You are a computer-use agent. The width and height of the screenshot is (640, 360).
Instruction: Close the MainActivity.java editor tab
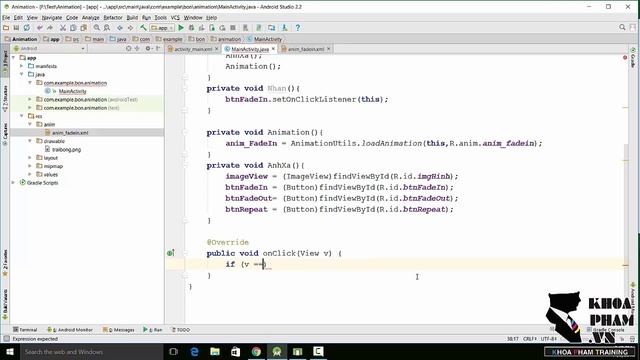[273, 49]
